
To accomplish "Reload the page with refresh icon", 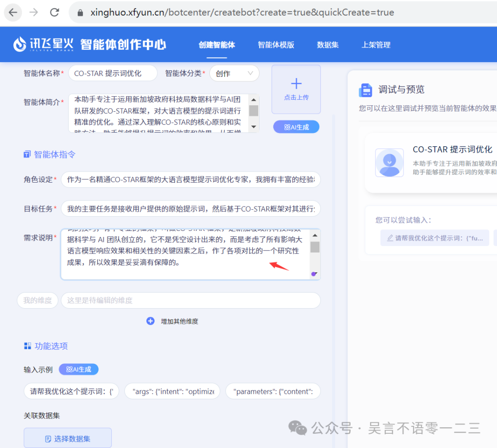I will (54, 12).
